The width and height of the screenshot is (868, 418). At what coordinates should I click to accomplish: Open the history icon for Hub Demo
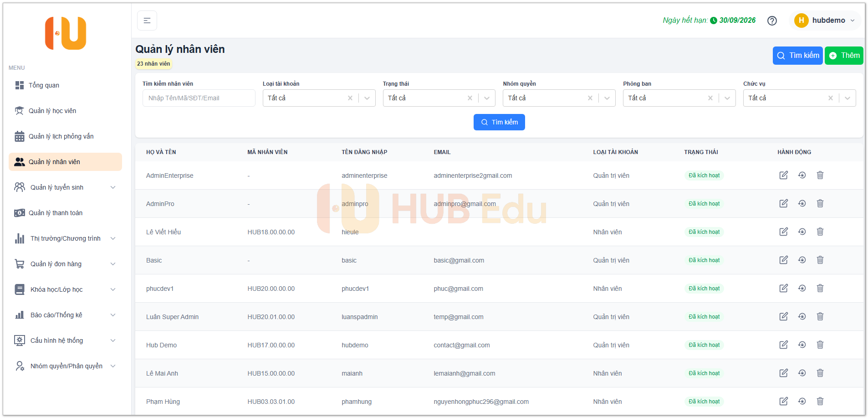click(802, 345)
